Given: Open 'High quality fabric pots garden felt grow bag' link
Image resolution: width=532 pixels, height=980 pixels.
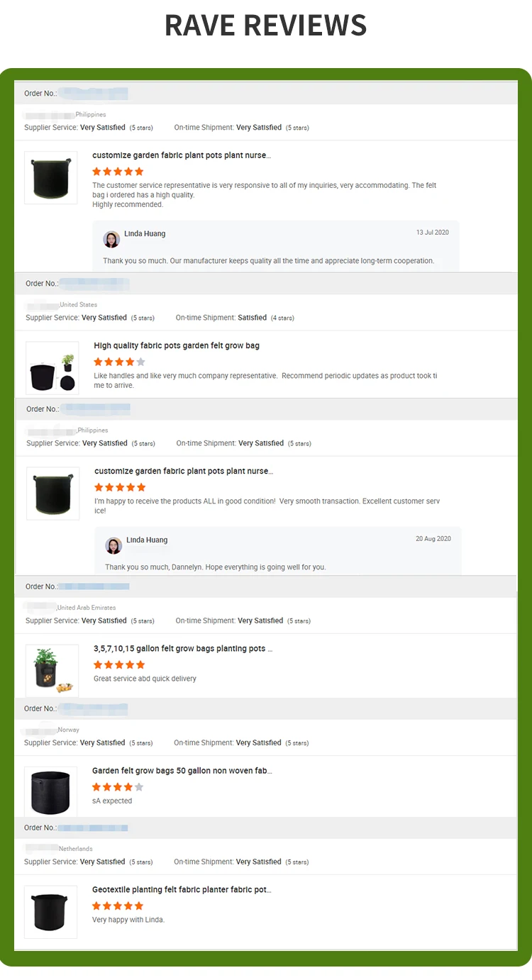Looking at the screenshot, I should click(177, 346).
